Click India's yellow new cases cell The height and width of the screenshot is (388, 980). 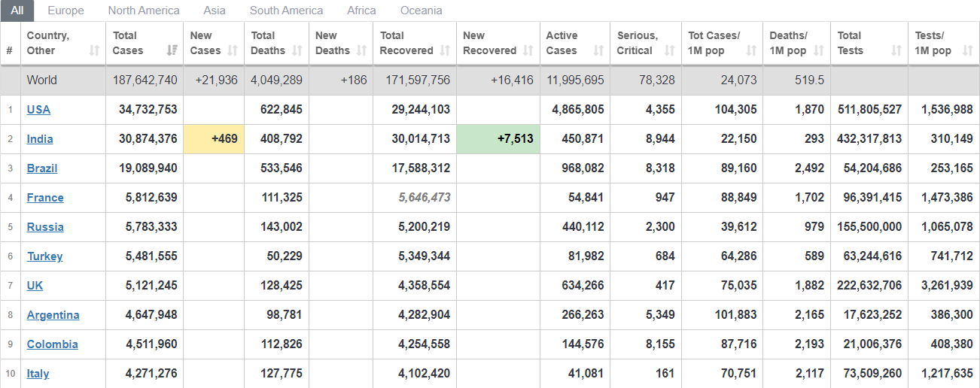pyautogui.click(x=214, y=139)
